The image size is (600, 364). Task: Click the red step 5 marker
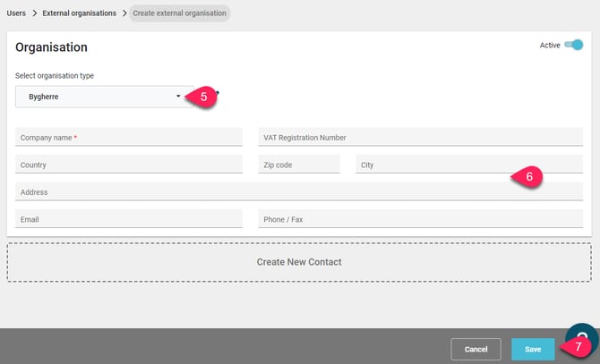click(204, 97)
